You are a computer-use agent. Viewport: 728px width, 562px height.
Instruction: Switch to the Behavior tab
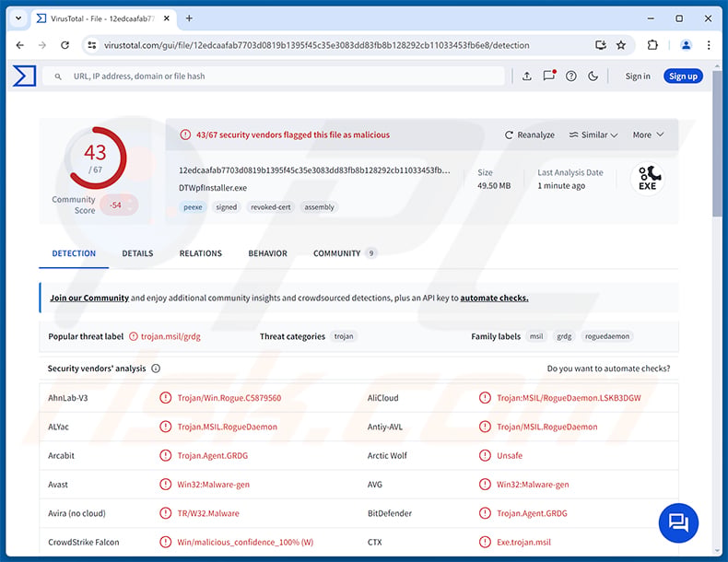click(x=268, y=253)
